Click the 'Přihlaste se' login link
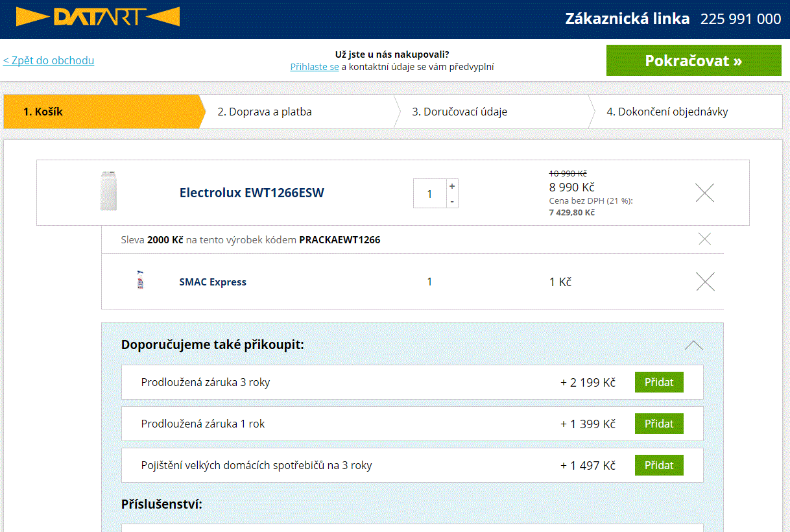Screen dimensions: 790x532 (315, 66)
